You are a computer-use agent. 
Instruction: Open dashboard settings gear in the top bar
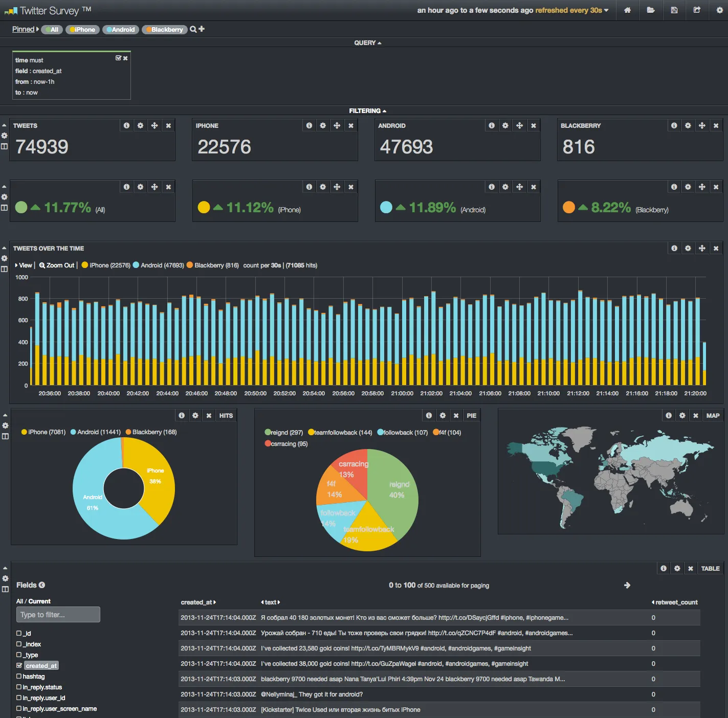point(719,10)
